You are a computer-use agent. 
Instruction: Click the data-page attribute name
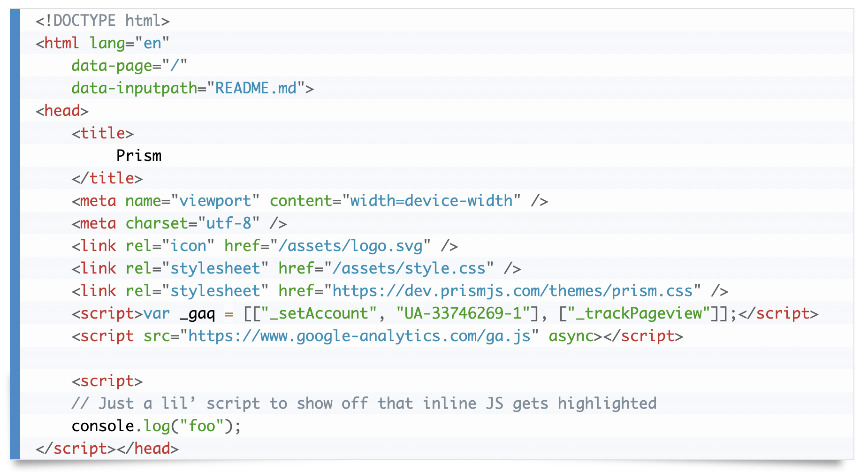coord(112,66)
